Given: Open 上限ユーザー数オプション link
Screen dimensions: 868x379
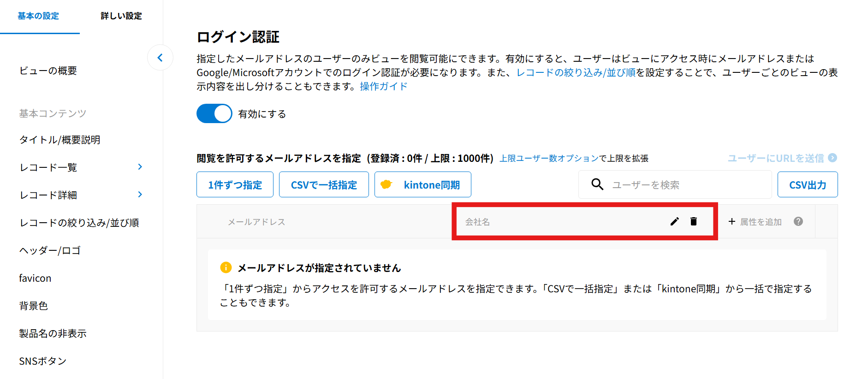Looking at the screenshot, I should click(x=549, y=159).
